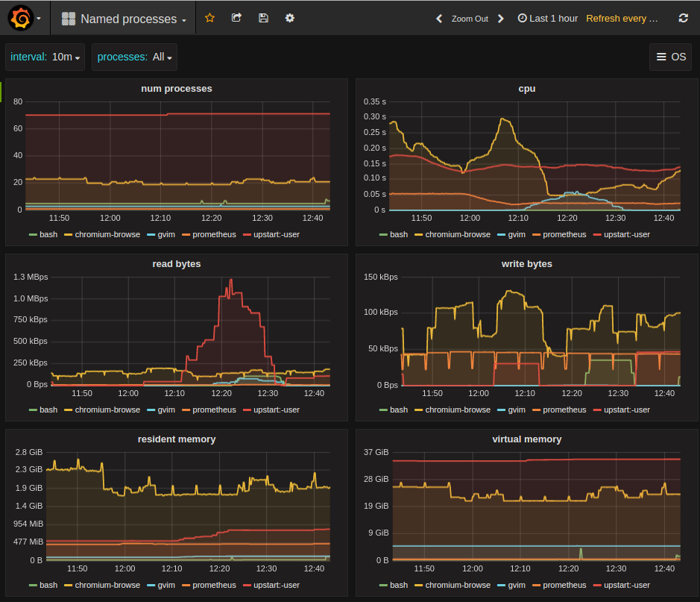Screen dimensions: 700x602
Task: Open the Last 1 hour time picker
Action: 547,19
